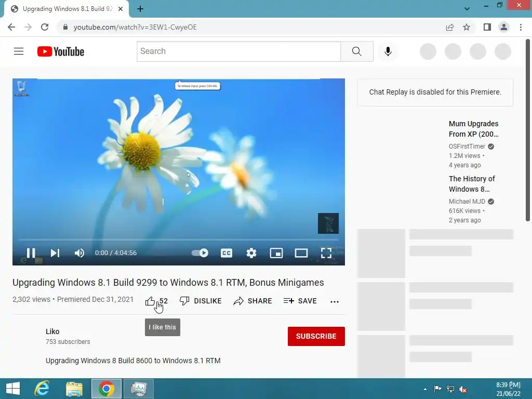Open the Michael MJD channel
The width and height of the screenshot is (532, 399).
click(x=467, y=201)
